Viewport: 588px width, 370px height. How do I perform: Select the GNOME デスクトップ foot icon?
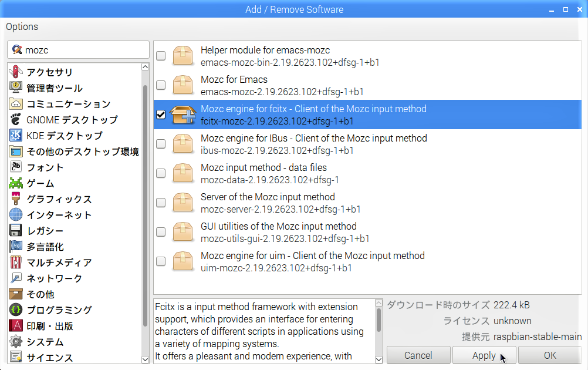16,119
